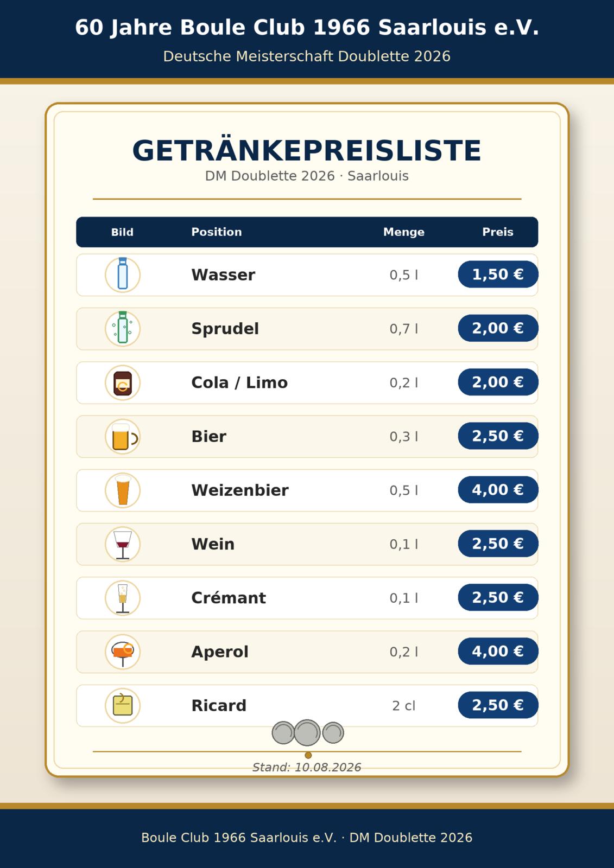Click the Weizenbier 4,00 € price badge
Viewport: 614px width, 868px height.
point(498,490)
